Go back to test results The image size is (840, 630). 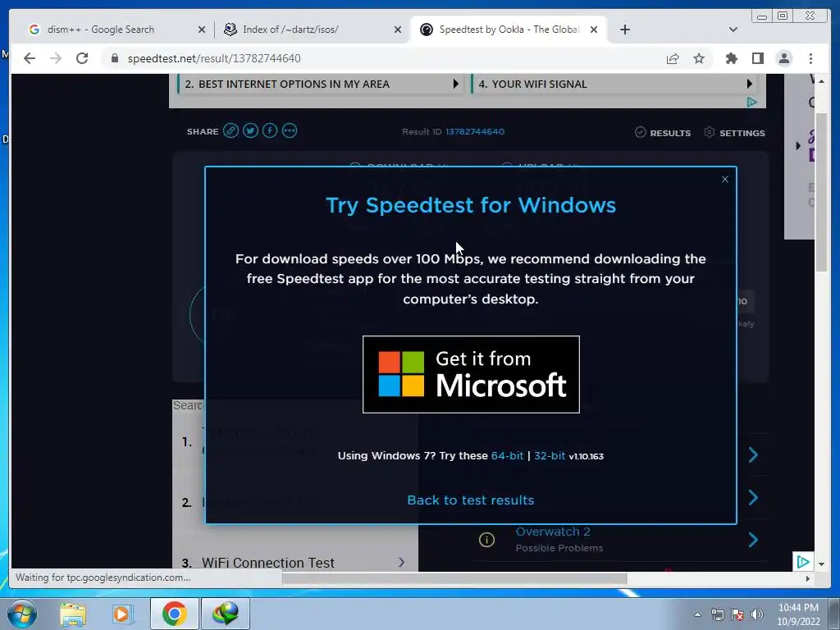point(470,500)
